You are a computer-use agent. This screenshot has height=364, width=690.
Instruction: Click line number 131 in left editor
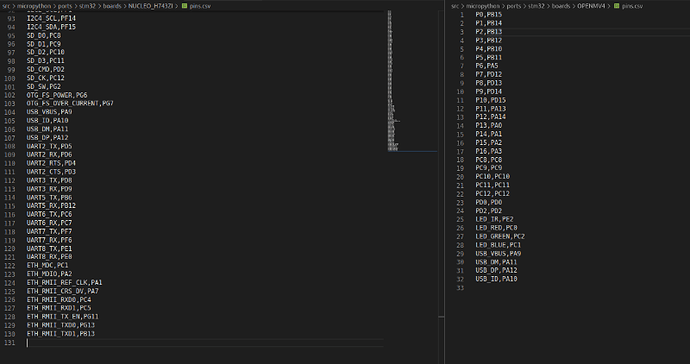pyautogui.click(x=10, y=342)
